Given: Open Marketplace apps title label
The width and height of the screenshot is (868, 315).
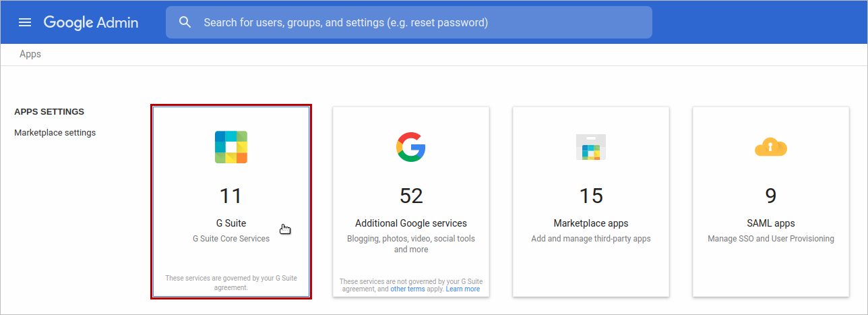Looking at the screenshot, I should coord(591,223).
